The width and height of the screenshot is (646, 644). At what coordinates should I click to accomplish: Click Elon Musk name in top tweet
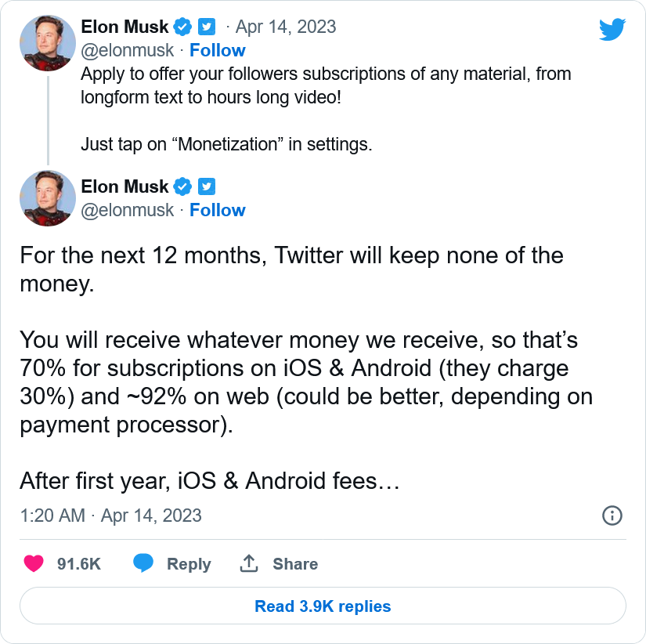[x=125, y=27]
